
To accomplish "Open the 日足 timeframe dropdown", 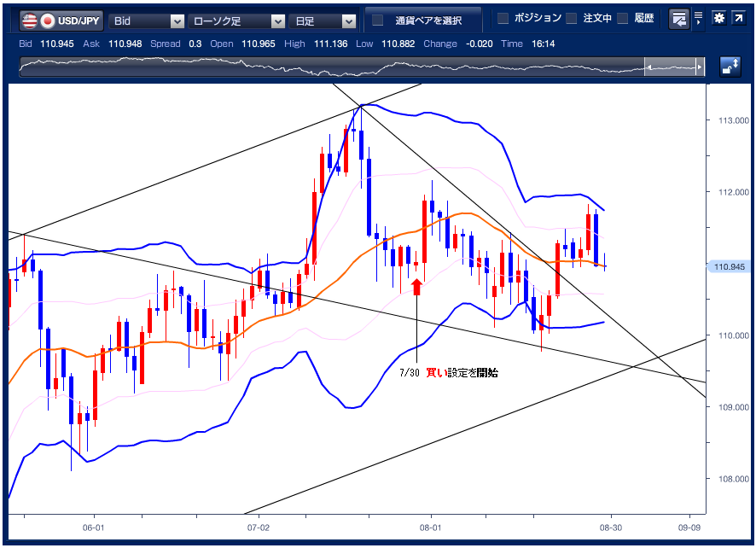I will 323,20.
